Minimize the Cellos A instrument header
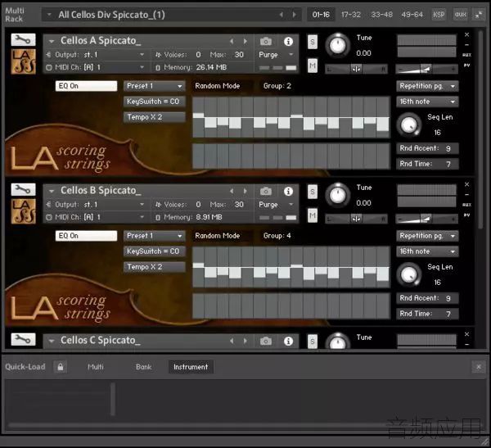 [466, 45]
